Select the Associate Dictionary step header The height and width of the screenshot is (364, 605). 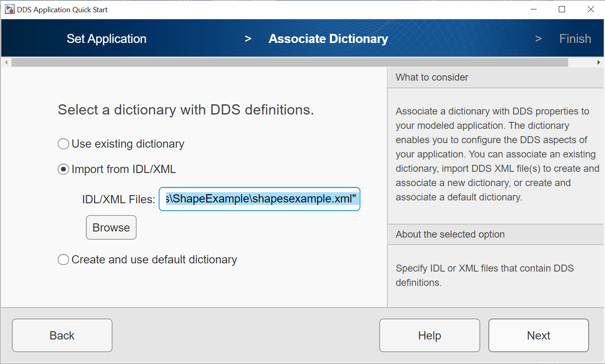coord(328,39)
